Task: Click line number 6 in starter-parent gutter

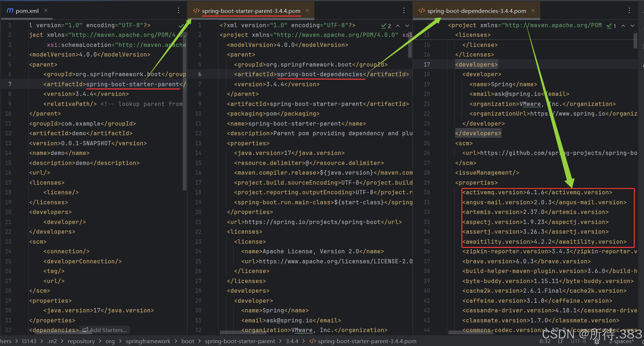Action: coord(200,74)
